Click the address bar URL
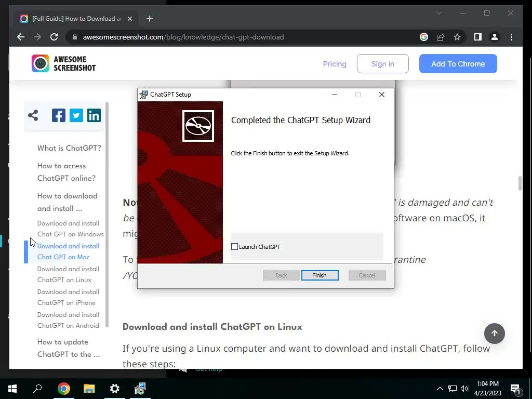 point(183,37)
